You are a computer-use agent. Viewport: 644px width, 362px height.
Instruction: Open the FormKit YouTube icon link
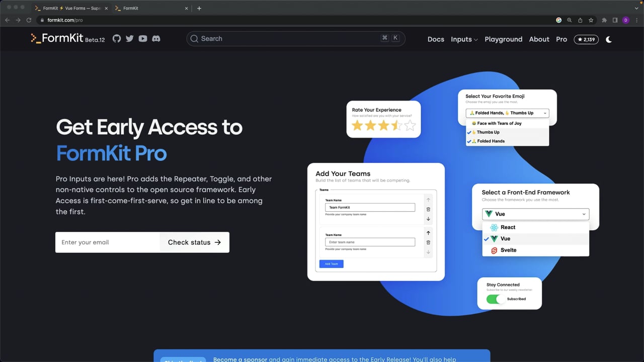(x=143, y=39)
